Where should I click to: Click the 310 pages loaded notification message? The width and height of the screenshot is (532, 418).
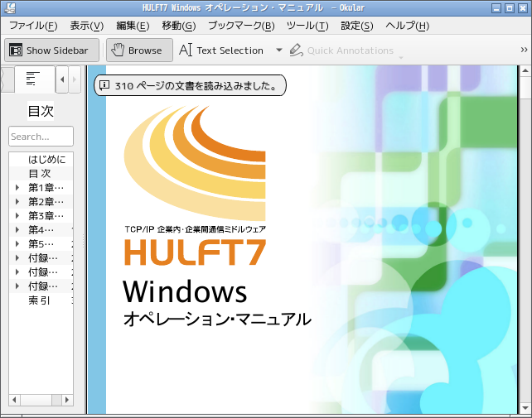(x=190, y=85)
